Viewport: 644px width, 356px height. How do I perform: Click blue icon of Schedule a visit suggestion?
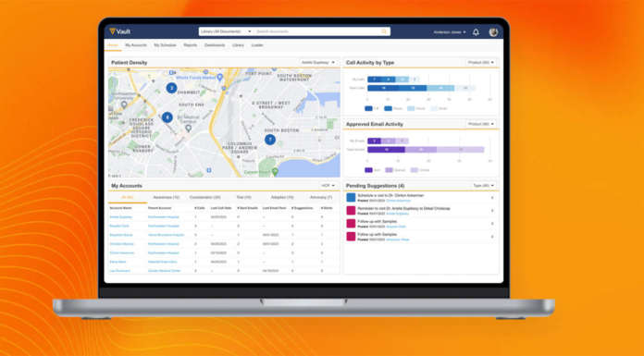(x=351, y=198)
